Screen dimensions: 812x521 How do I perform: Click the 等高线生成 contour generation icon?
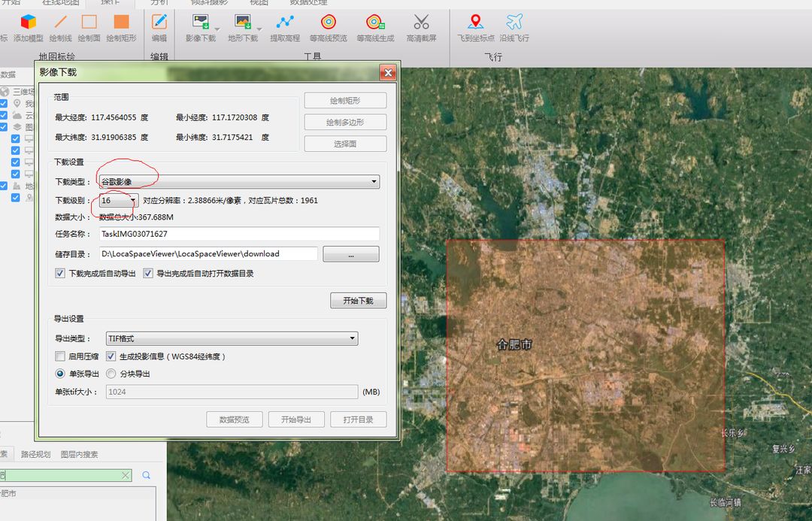[374, 23]
